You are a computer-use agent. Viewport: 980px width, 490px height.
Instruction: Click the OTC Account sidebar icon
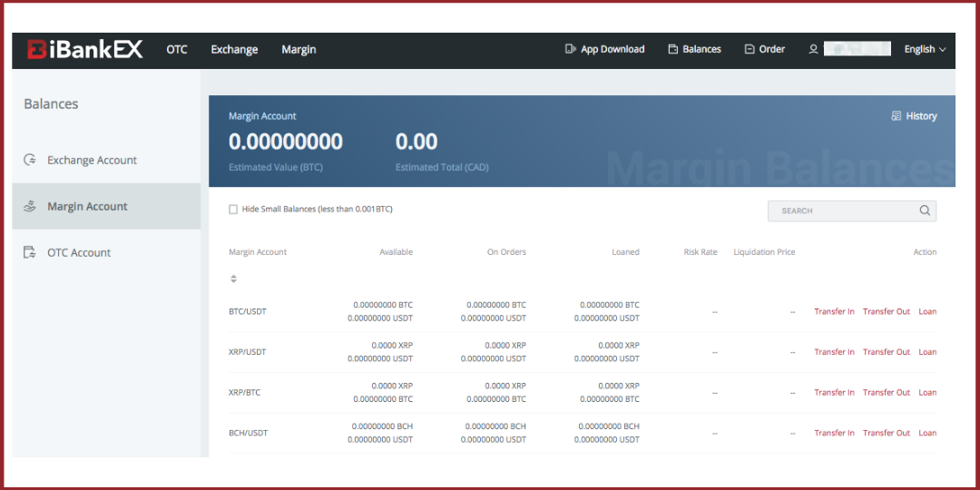pos(29,252)
